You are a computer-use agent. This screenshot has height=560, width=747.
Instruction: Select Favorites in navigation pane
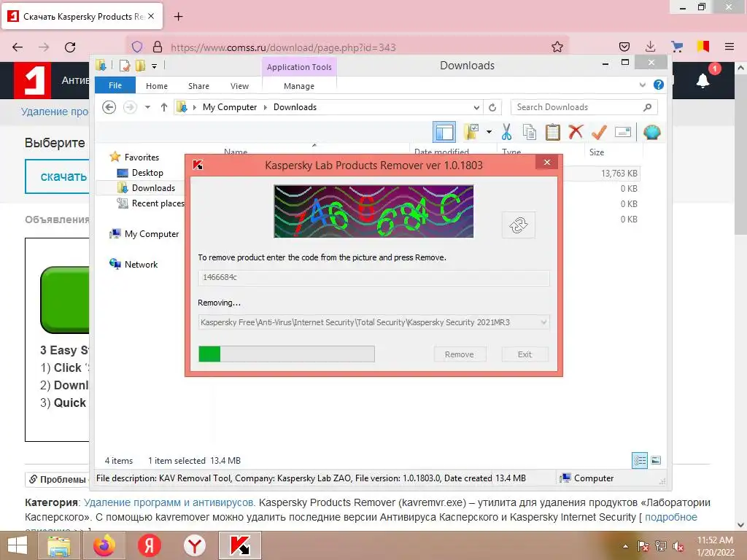tap(142, 157)
